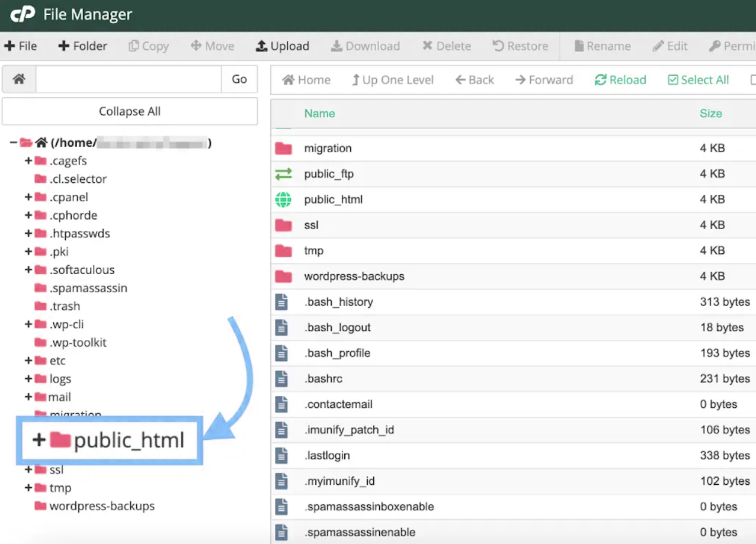Image resolution: width=756 pixels, height=544 pixels.
Task: Click the wordpress-backups folder icon in list
Action: point(283,276)
